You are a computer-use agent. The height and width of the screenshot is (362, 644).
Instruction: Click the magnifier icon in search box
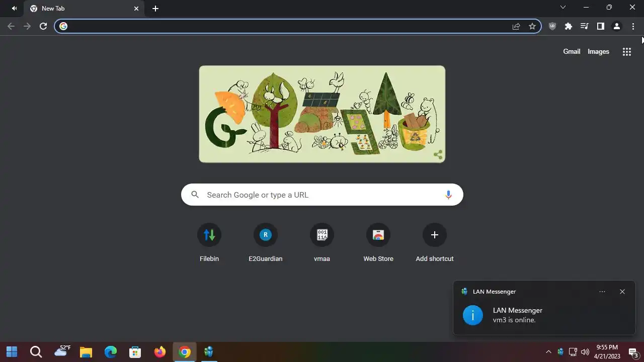tap(195, 195)
